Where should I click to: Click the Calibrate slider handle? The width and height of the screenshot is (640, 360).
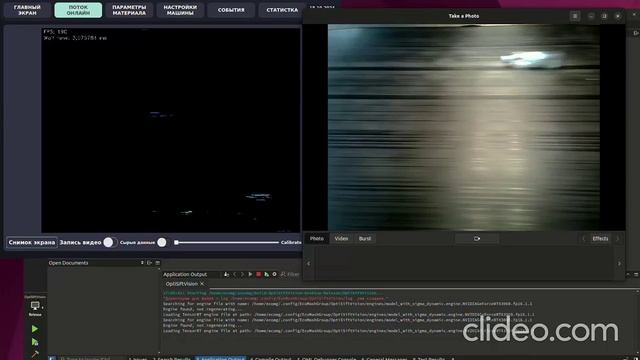[176, 242]
